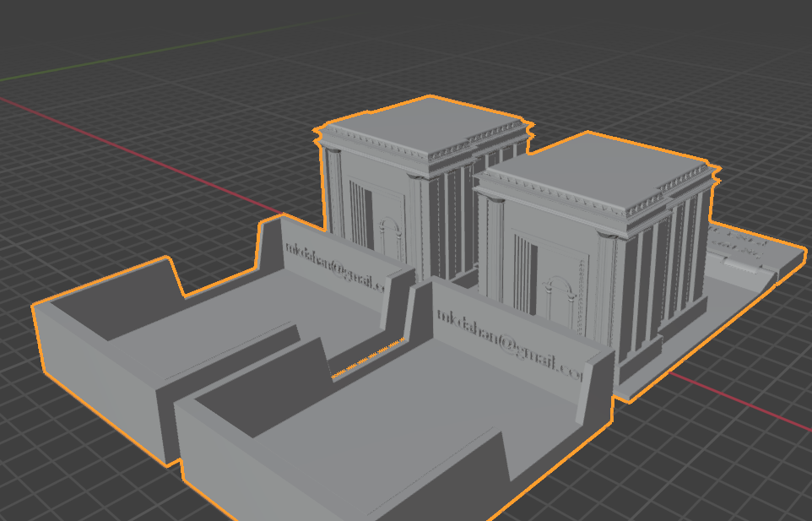This screenshot has width=812, height=521.
Task: Select the roof of the right temple model
Action: click(598, 168)
